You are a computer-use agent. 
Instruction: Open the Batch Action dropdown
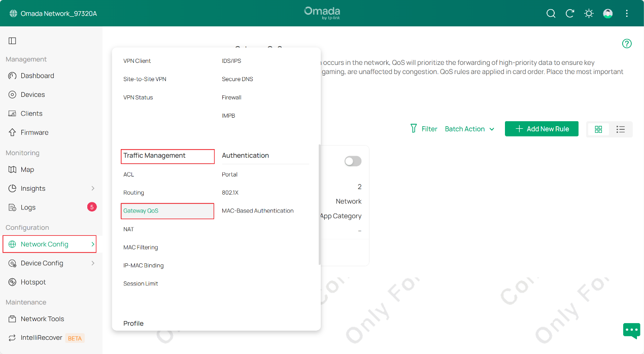coord(468,129)
